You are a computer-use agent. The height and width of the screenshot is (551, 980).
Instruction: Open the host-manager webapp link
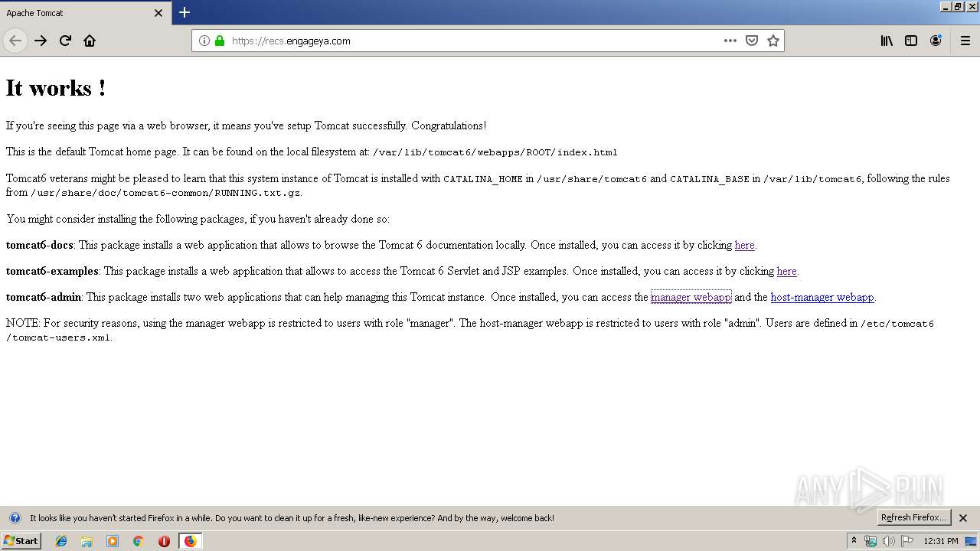pos(822,297)
